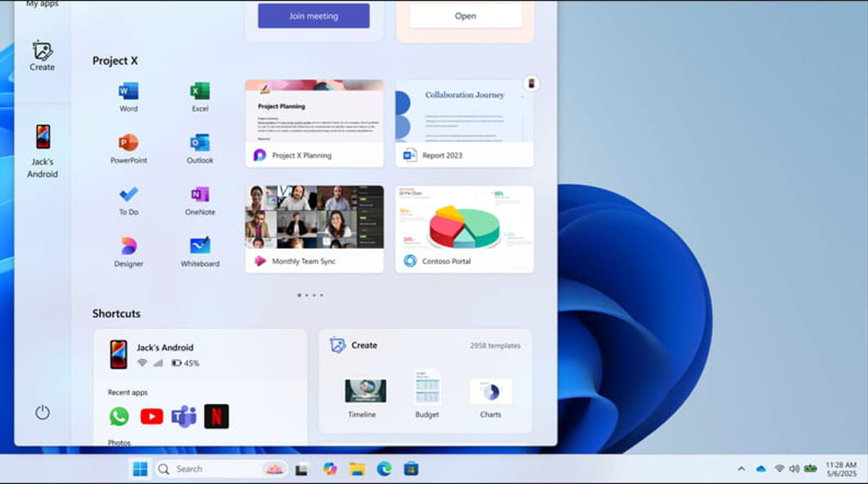Launch Copilot from the taskbar
The height and width of the screenshot is (484, 868).
click(330, 469)
